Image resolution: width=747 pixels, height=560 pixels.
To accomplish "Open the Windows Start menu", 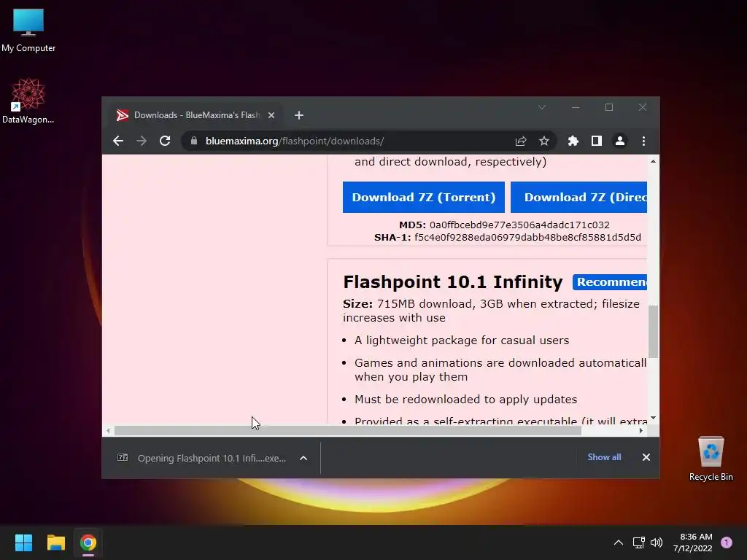I will [23, 542].
